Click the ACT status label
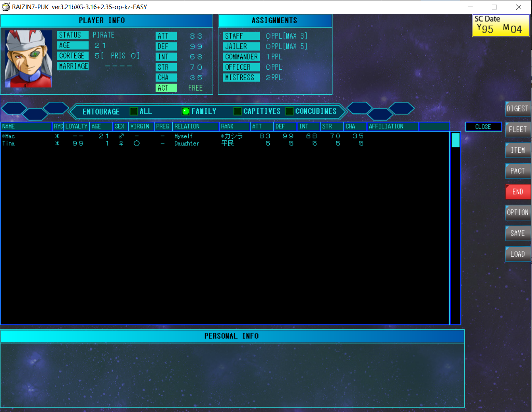Image resolution: width=532 pixels, height=412 pixels. click(x=166, y=88)
